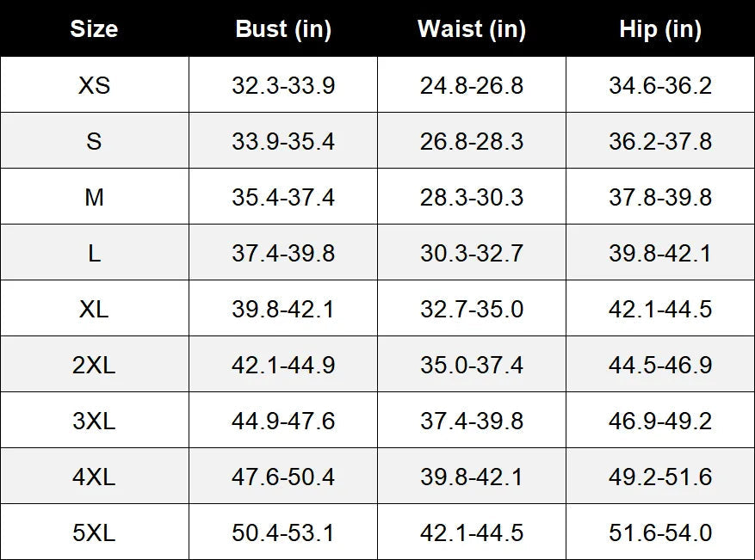755x560 pixels.
Task: Click the Hip (in) column header
Action: (x=660, y=29)
